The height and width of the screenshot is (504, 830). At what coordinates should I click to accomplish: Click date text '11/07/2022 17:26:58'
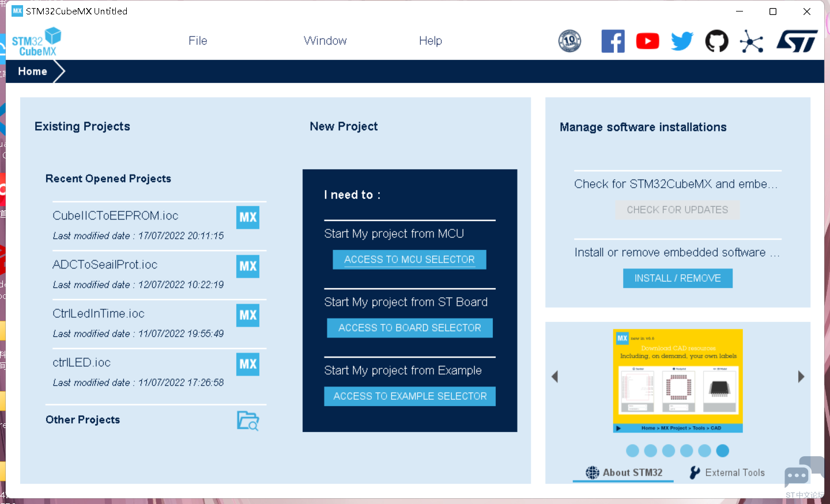(181, 382)
